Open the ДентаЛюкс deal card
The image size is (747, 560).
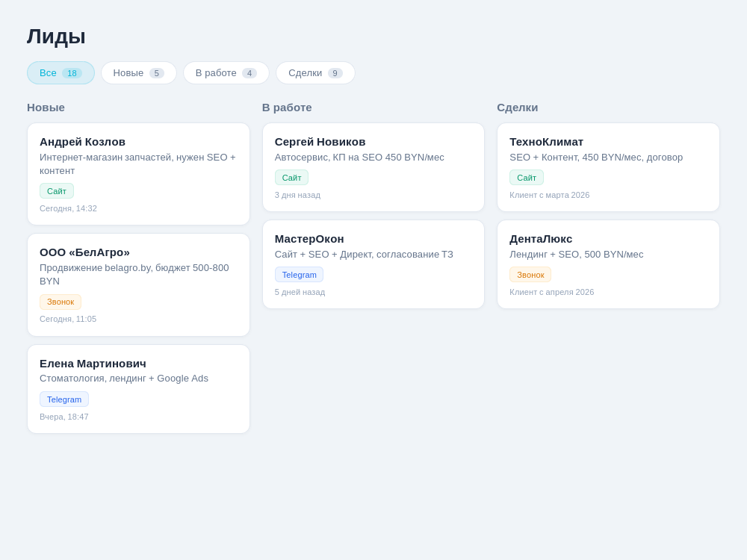(608, 264)
